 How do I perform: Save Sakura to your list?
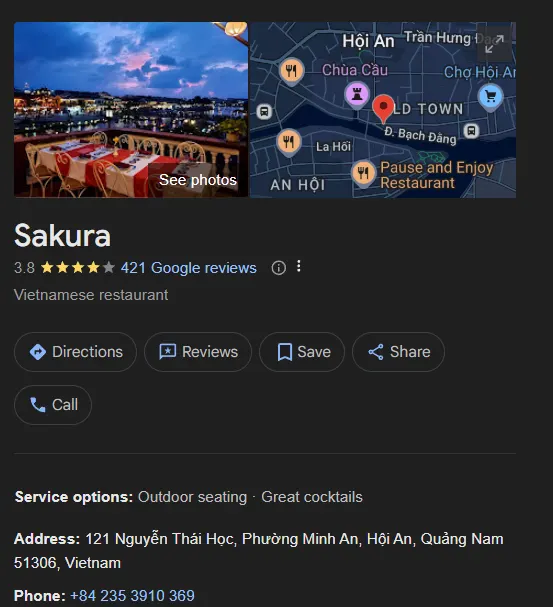tap(302, 352)
